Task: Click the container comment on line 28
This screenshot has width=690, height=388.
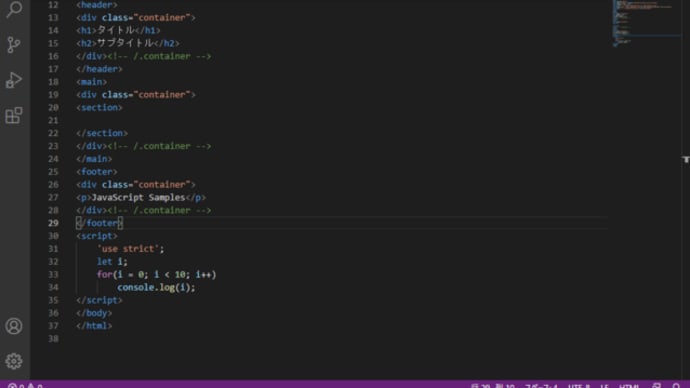Action: pyautogui.click(x=159, y=210)
